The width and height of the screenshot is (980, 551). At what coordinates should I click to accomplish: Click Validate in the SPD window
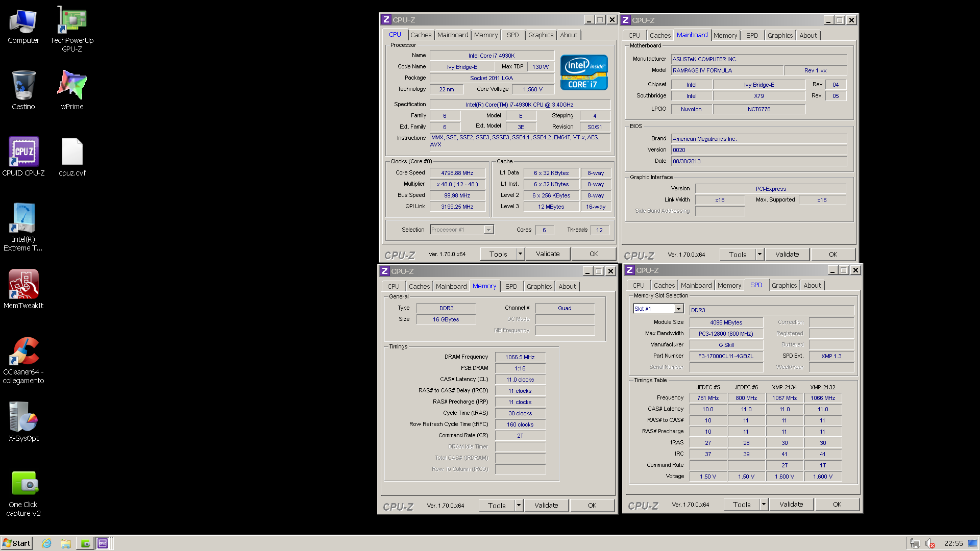[x=791, y=504]
